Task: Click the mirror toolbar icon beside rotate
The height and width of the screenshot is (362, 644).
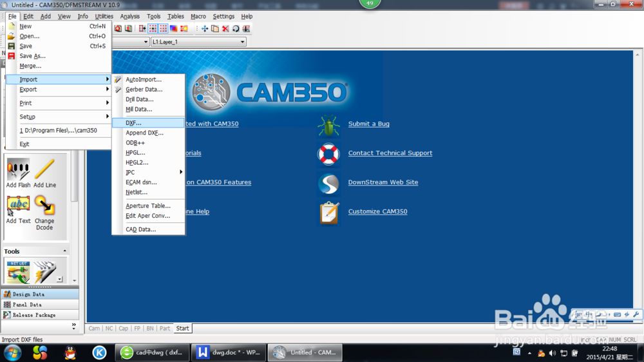Action: 246,28
